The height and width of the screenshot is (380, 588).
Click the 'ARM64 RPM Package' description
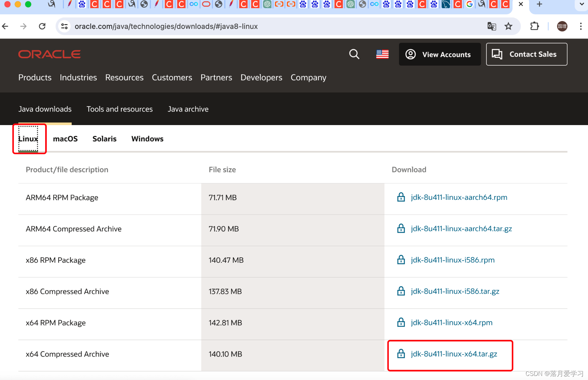pyautogui.click(x=62, y=197)
